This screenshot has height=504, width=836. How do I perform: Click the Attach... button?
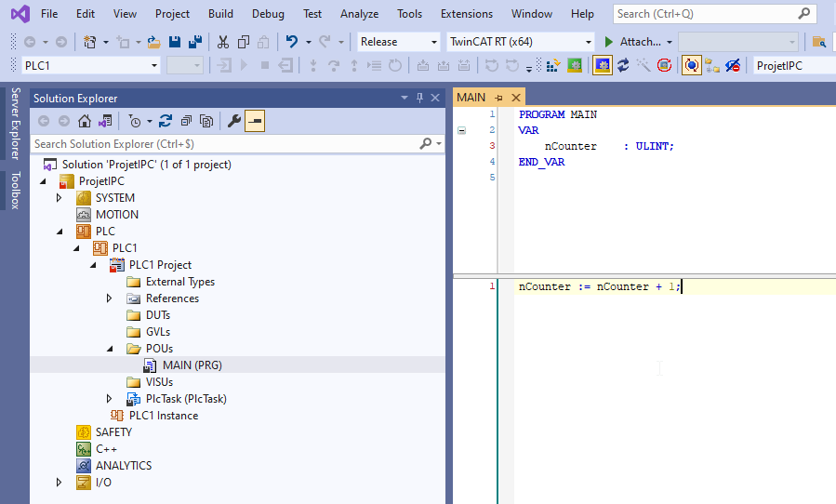click(640, 42)
